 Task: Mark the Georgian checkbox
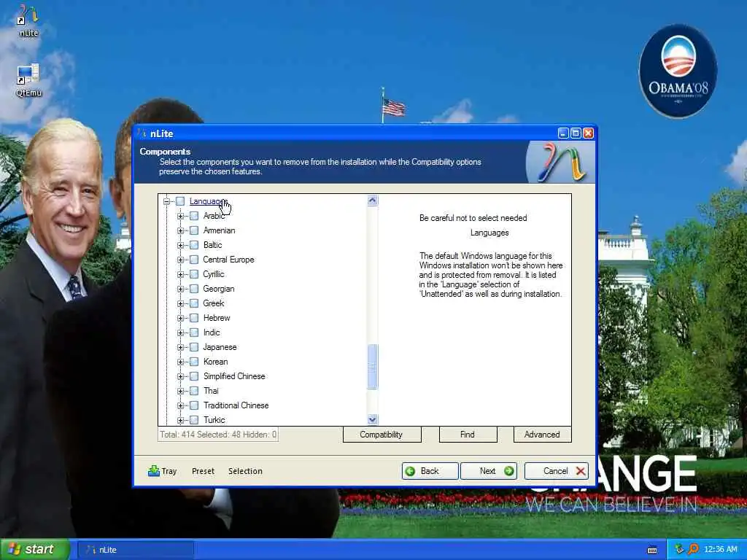click(194, 289)
